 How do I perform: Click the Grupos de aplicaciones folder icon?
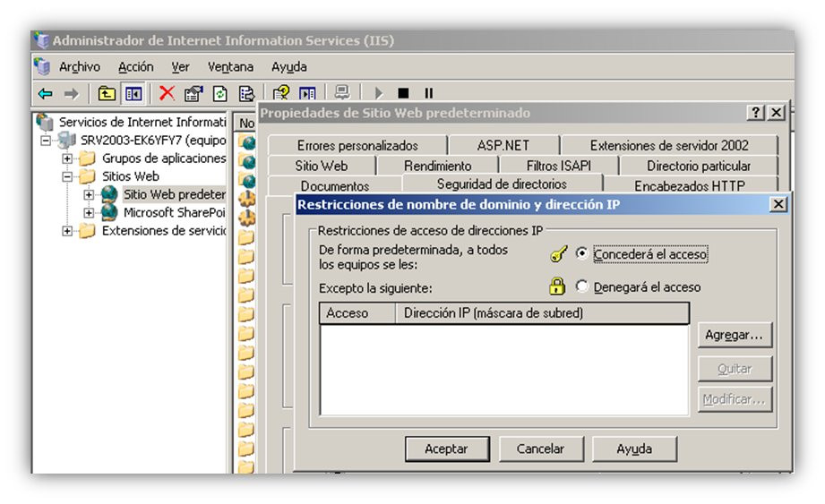pyautogui.click(x=87, y=158)
